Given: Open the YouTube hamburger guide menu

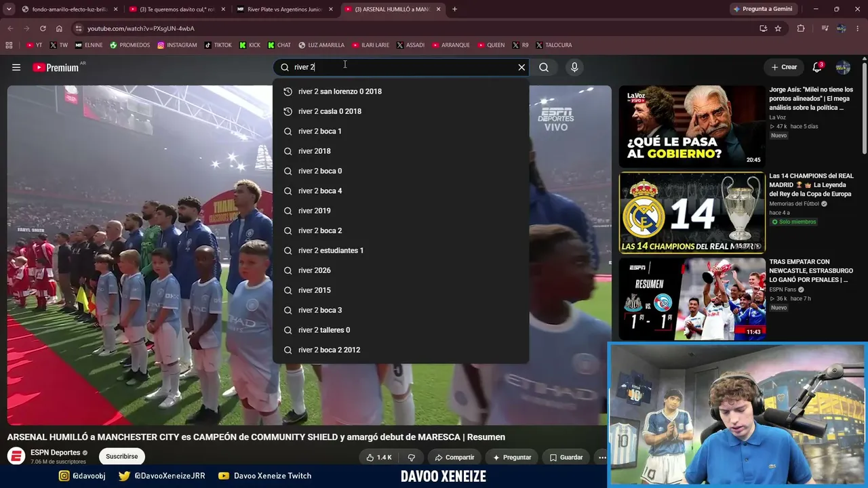Looking at the screenshot, I should (x=16, y=67).
